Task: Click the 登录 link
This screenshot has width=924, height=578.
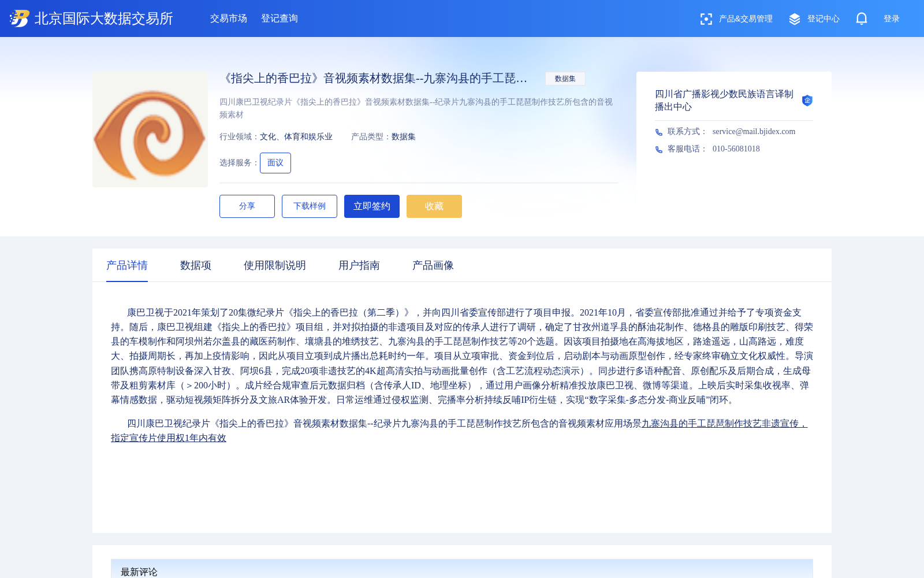Action: click(x=892, y=19)
